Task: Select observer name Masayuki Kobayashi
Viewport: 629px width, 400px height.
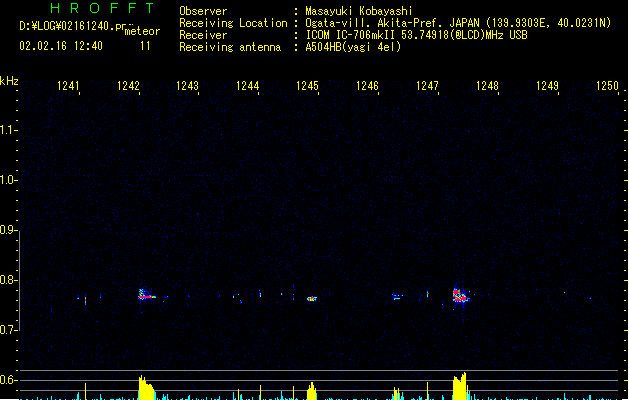Action: [359, 11]
